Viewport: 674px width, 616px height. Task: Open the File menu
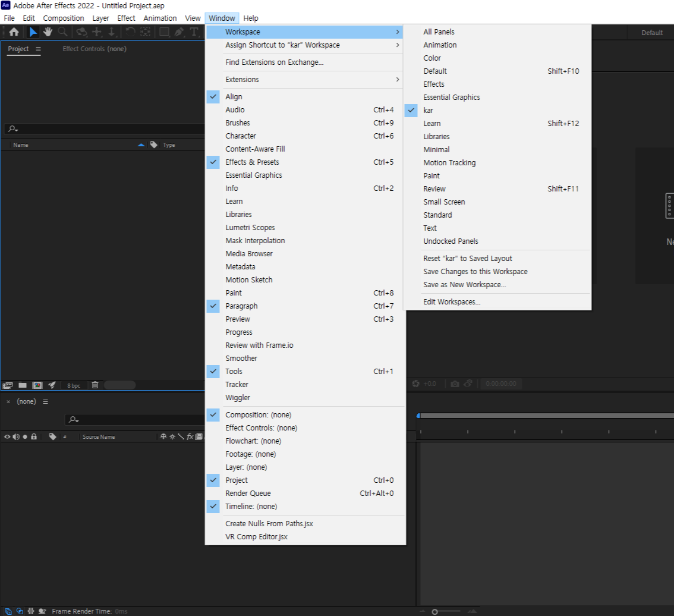(x=9, y=18)
